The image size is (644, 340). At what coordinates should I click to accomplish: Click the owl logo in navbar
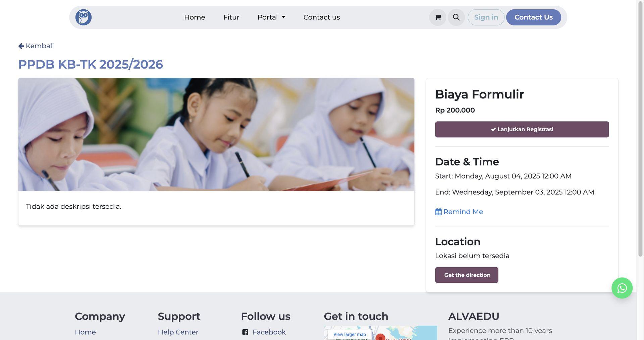click(x=83, y=17)
